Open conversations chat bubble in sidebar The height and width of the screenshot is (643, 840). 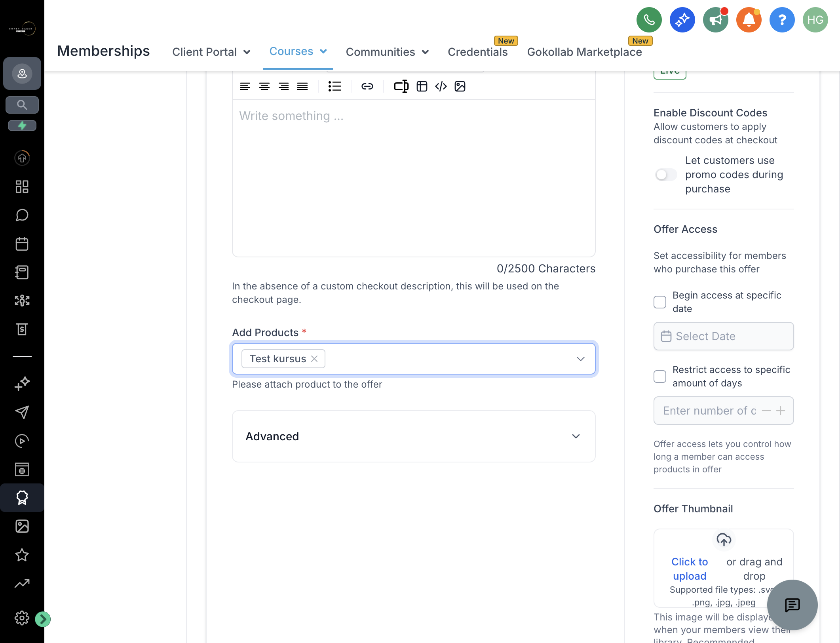click(22, 215)
